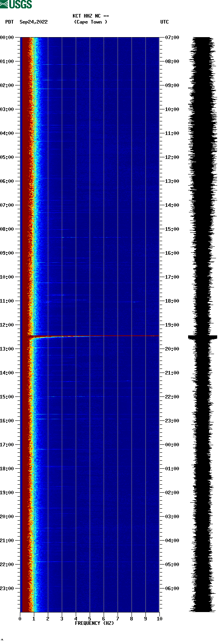
Task: Select the '(Cape Town )' label
Action: 90,22
